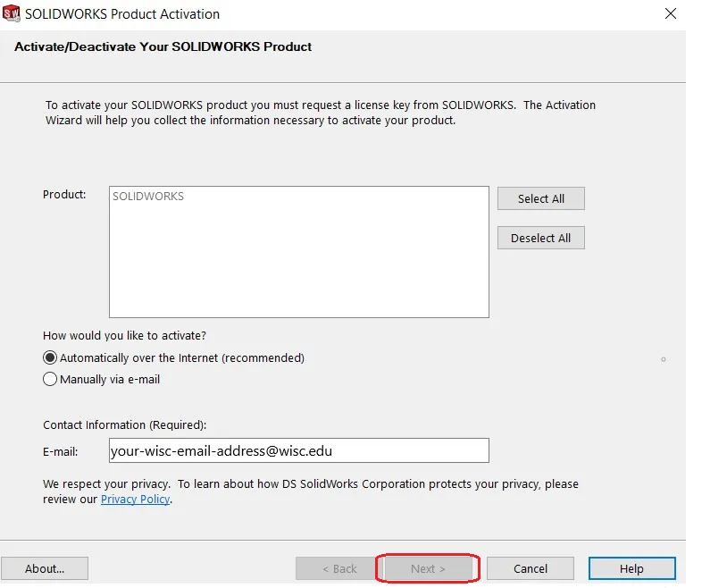Select SOLIDWORKS item in the Product list
Viewport: 702px width, 588px height.
(148, 197)
